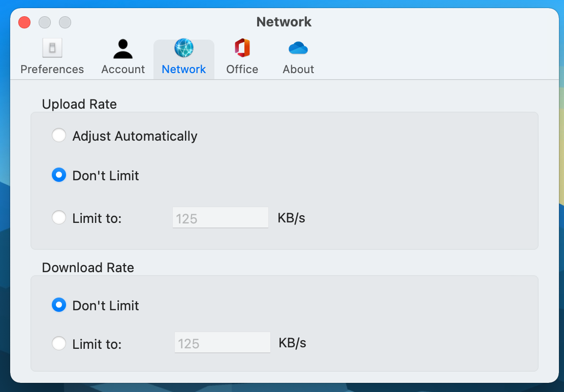564x392 pixels.
Task: Click the Office logo icon
Action: 242,48
